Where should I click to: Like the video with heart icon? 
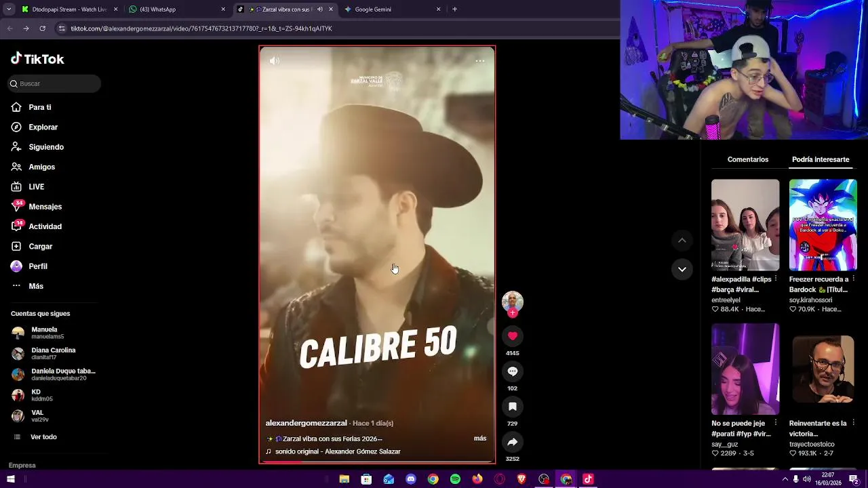[x=513, y=335]
